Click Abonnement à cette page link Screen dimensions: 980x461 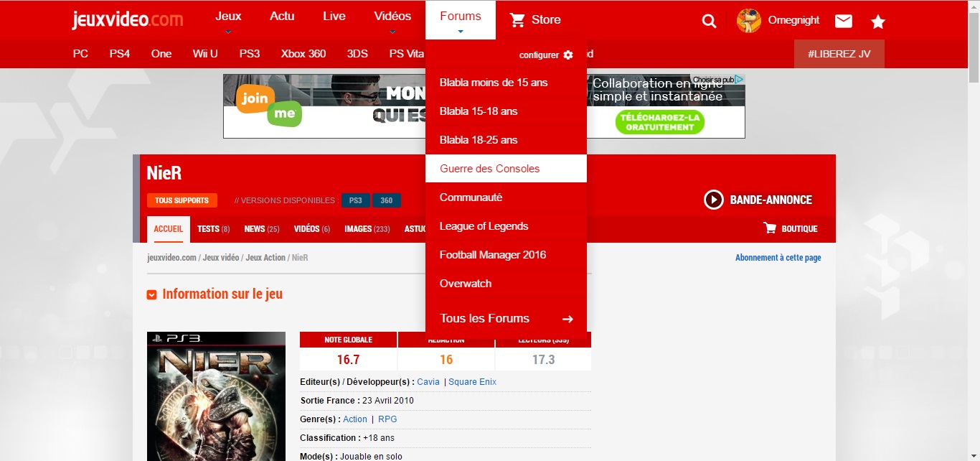778,258
